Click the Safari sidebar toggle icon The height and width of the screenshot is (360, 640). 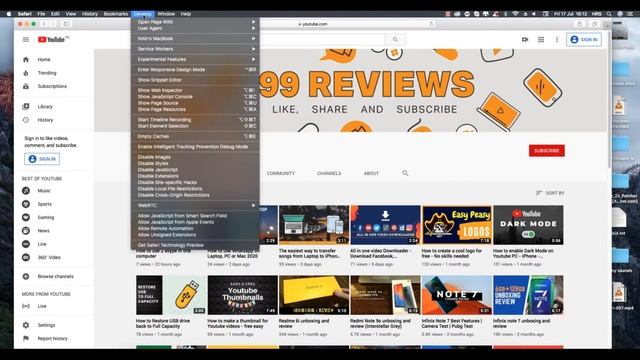66,24
